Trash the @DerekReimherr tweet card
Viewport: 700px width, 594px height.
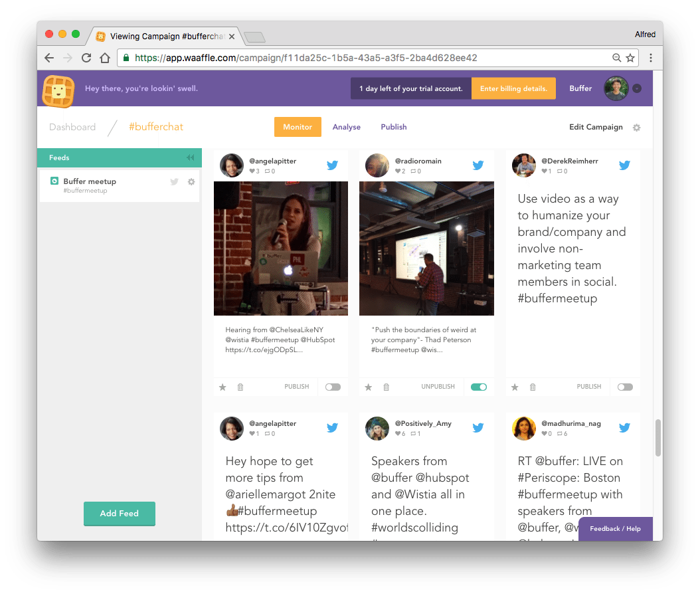point(533,387)
